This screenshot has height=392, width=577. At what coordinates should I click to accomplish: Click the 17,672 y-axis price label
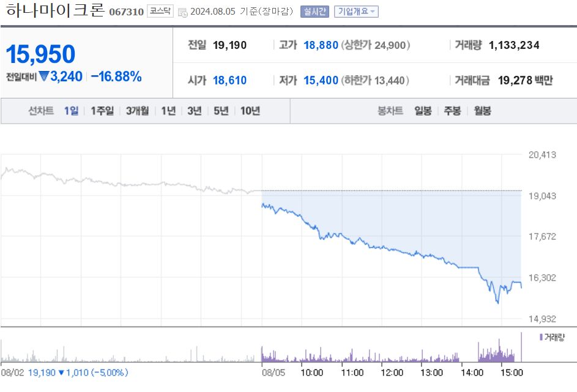(x=542, y=237)
